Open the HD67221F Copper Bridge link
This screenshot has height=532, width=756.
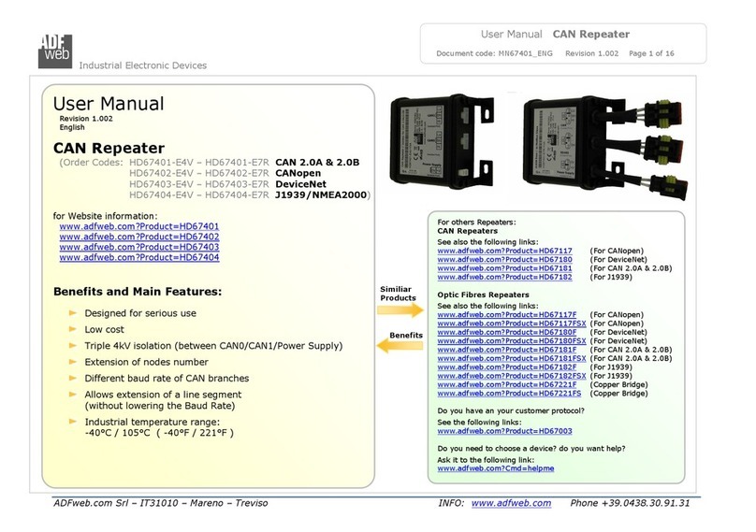pyautogui.click(x=507, y=384)
